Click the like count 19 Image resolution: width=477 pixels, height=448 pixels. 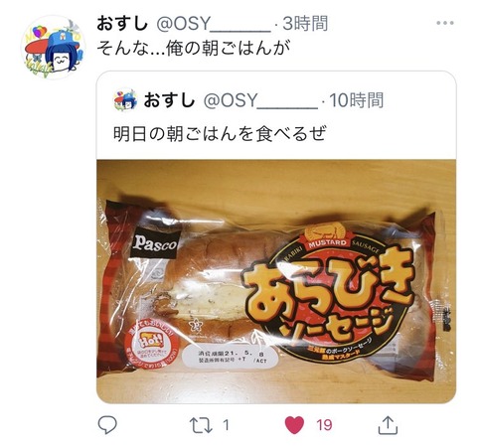point(324,425)
